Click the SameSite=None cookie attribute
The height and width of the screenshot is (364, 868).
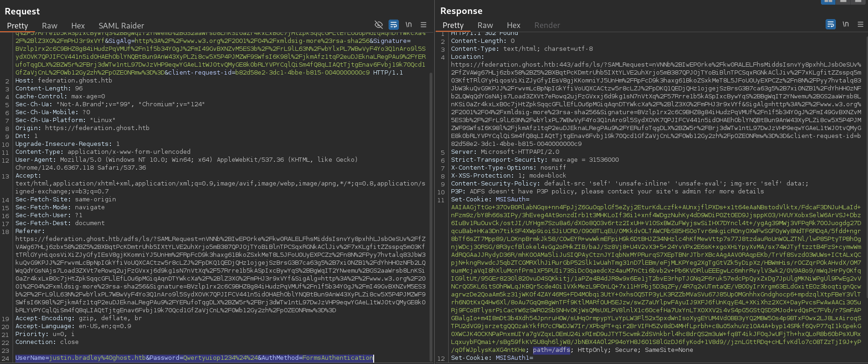[669, 350]
